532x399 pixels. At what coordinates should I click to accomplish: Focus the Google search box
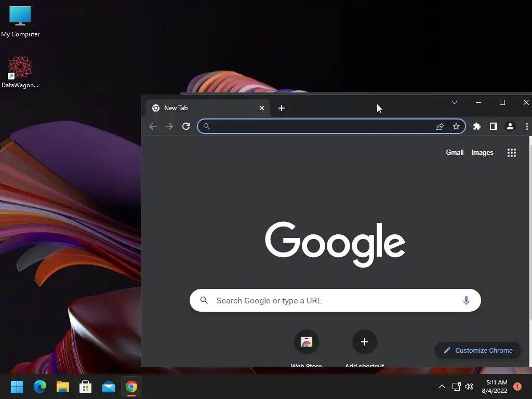click(335, 301)
